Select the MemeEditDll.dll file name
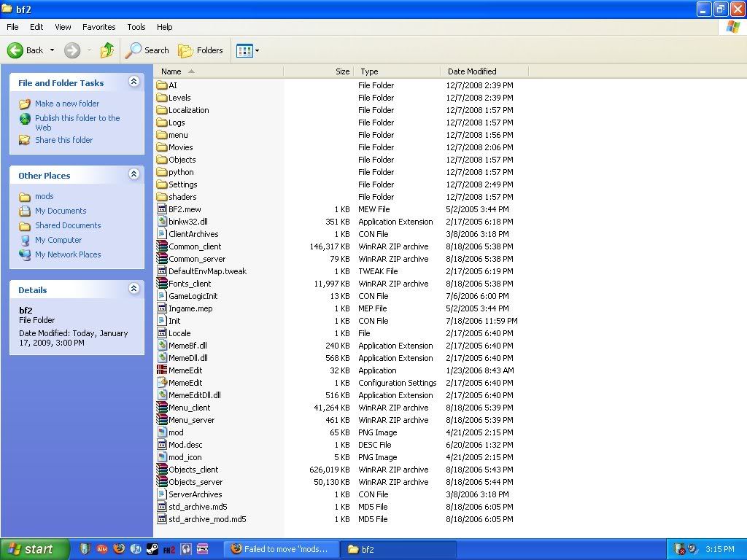This screenshot has height=560, width=747. click(x=194, y=395)
